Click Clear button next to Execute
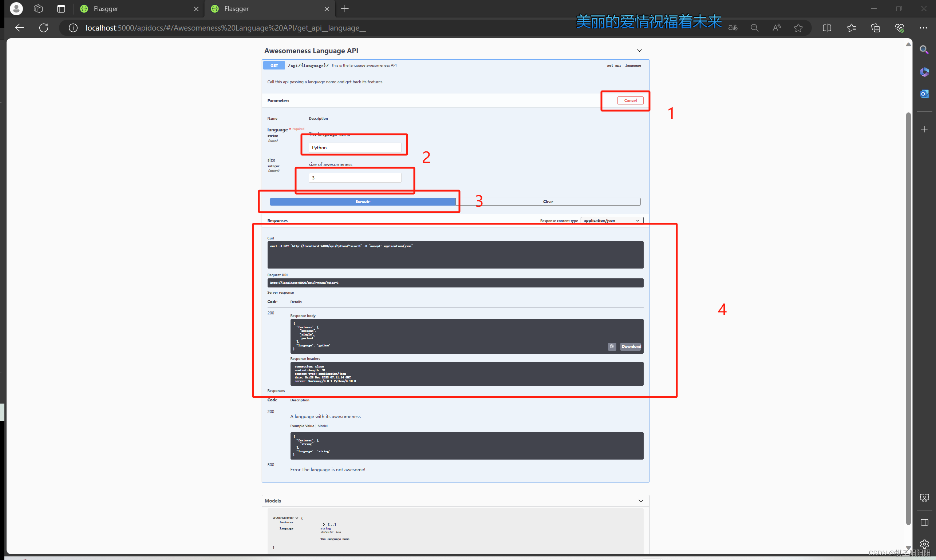The width and height of the screenshot is (936, 560). point(548,201)
